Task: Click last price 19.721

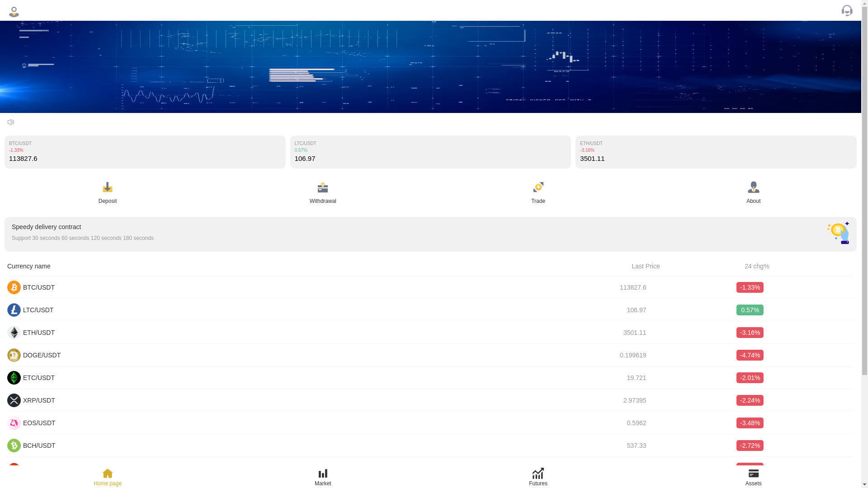Action: [x=637, y=378]
